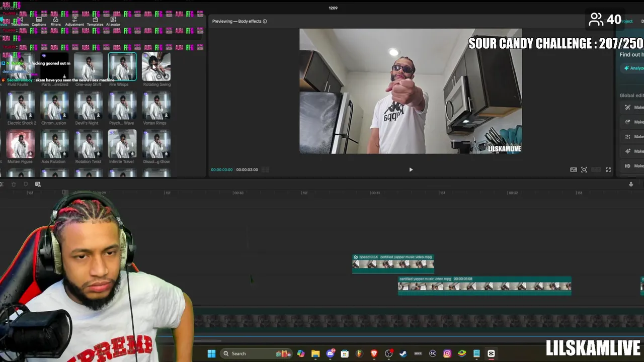Open the Transitions tab
The height and width of the screenshot is (362, 644).
20,22
